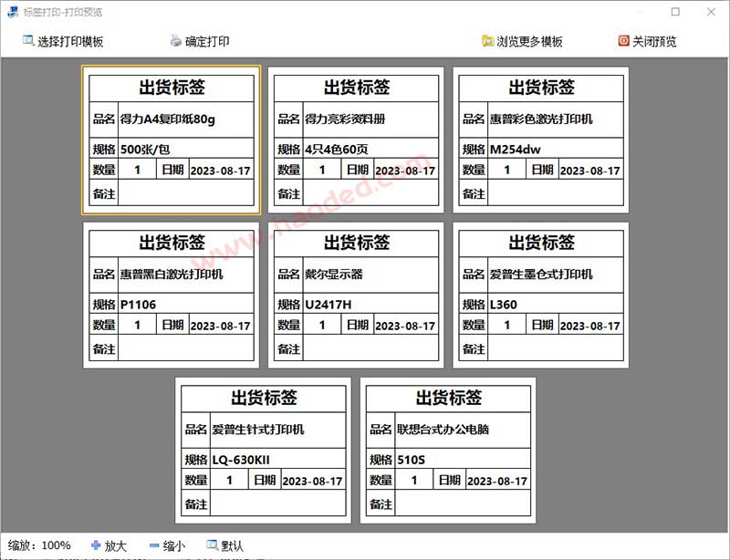This screenshot has width=730, height=560.
Task: Reset zoom with 默认
Action: pos(225,545)
